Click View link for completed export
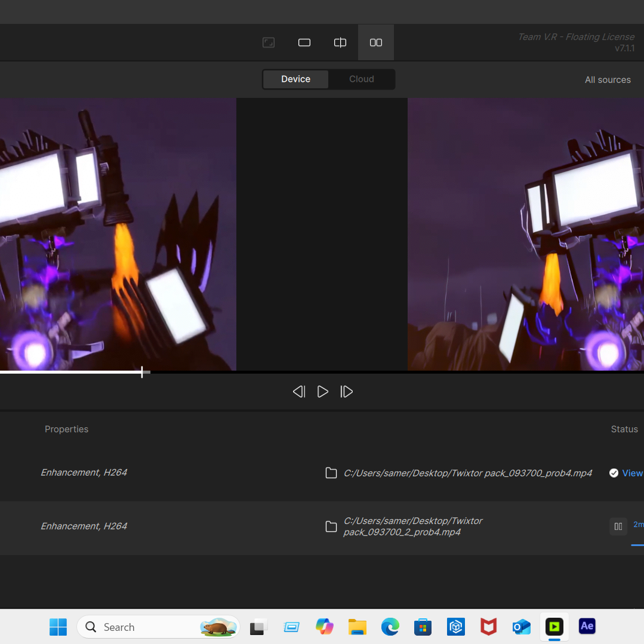Viewport: 644px width, 644px height. (x=632, y=473)
